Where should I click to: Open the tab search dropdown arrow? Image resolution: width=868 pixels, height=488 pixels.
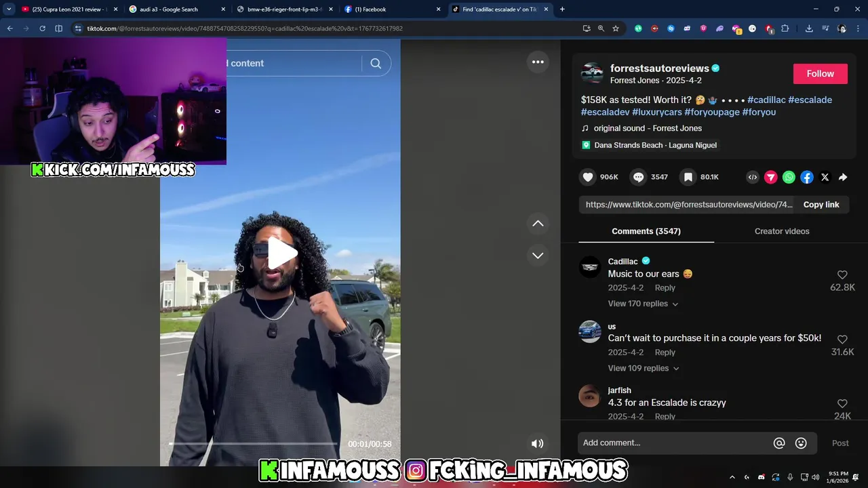pos(8,9)
